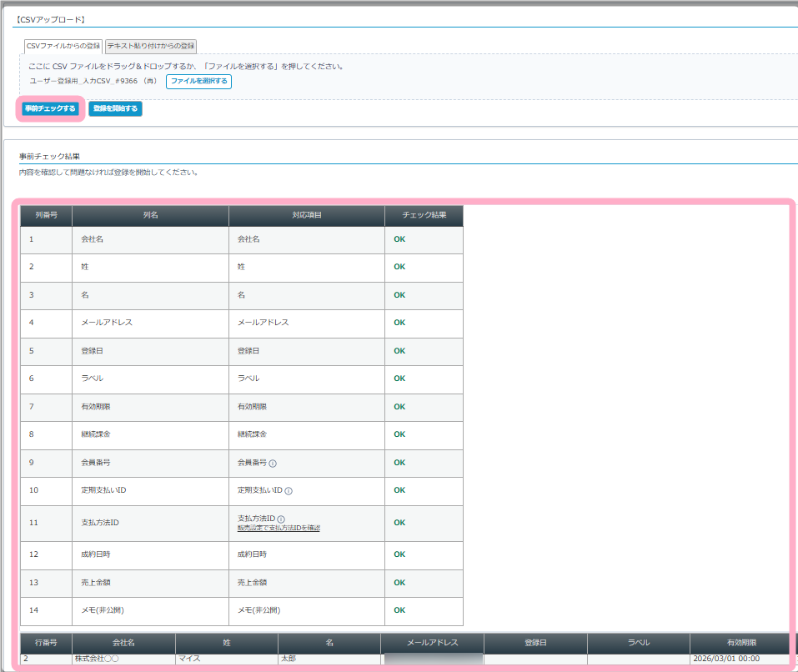Screen dimensions: 798x672
Task: Click the info icon beside 定期支払いID
Action: [x=289, y=491]
